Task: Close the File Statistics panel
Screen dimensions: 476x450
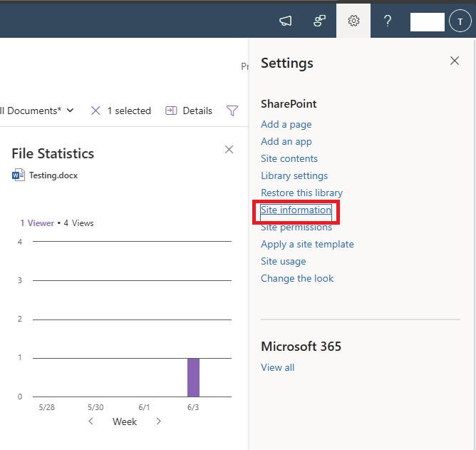Action: [x=229, y=149]
